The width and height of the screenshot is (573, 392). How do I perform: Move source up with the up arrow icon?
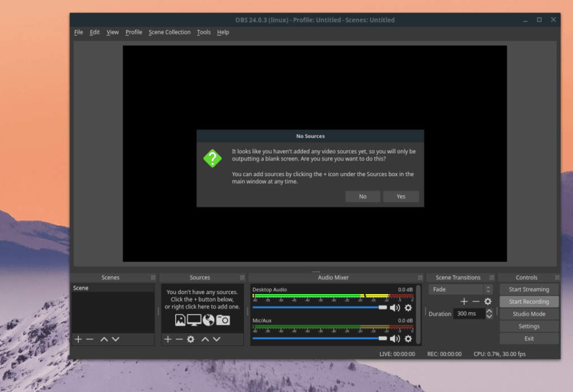[205, 339]
